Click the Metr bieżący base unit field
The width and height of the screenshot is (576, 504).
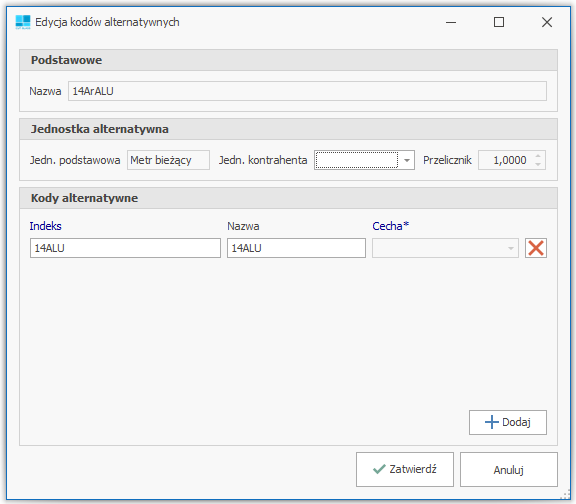point(168,160)
